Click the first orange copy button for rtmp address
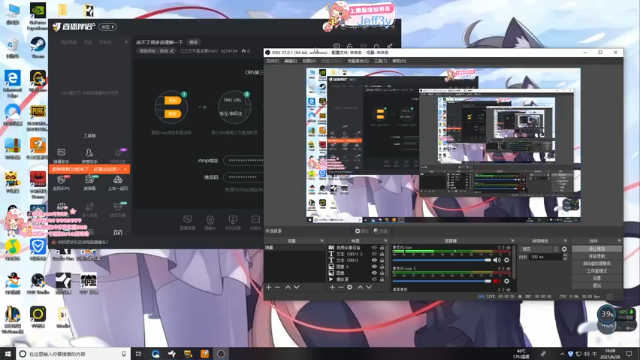Viewport: 640px width, 360px height. (172, 100)
